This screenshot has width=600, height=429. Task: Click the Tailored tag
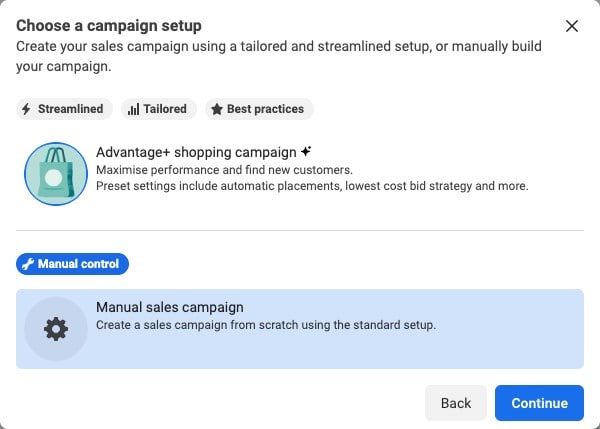[159, 109]
